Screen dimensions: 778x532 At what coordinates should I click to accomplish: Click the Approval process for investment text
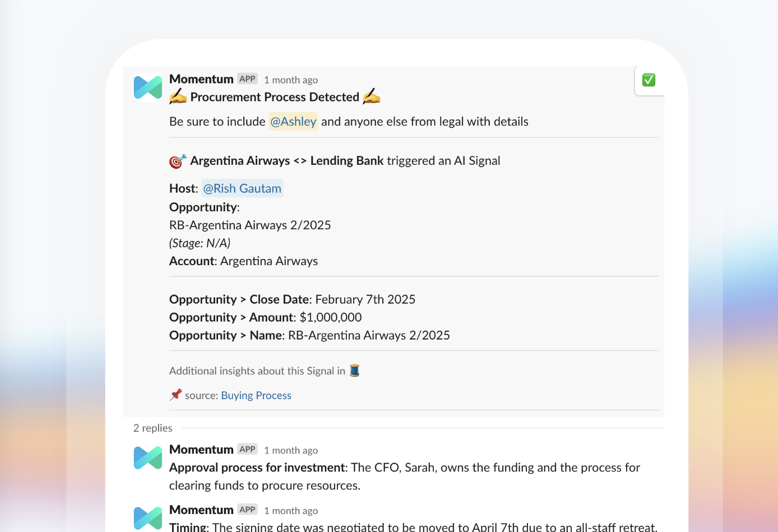tap(257, 468)
